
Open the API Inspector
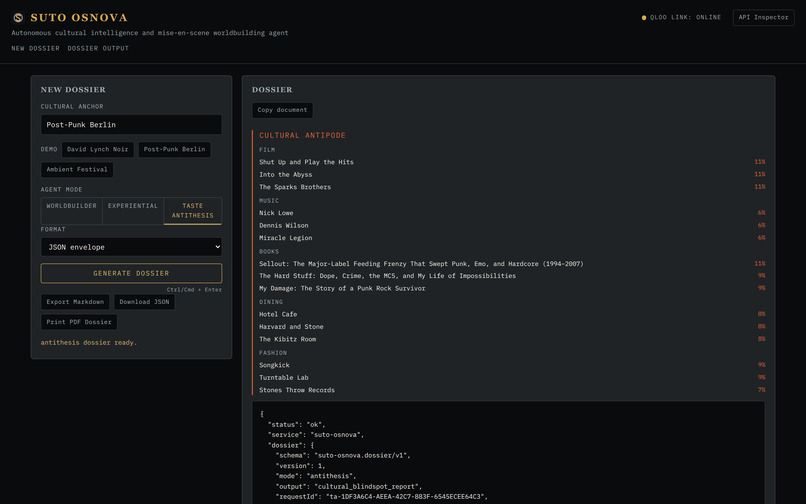click(x=763, y=17)
